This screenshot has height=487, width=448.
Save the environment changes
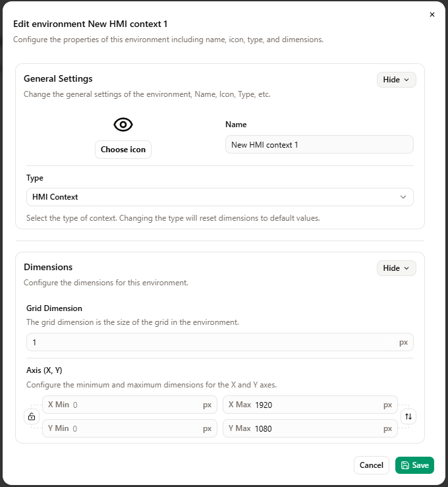tap(414, 465)
